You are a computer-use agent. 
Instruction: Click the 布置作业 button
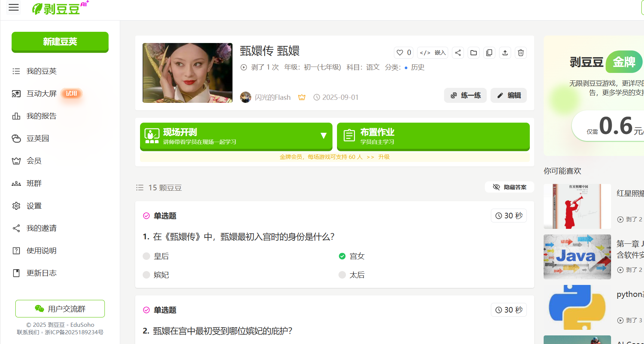433,136
